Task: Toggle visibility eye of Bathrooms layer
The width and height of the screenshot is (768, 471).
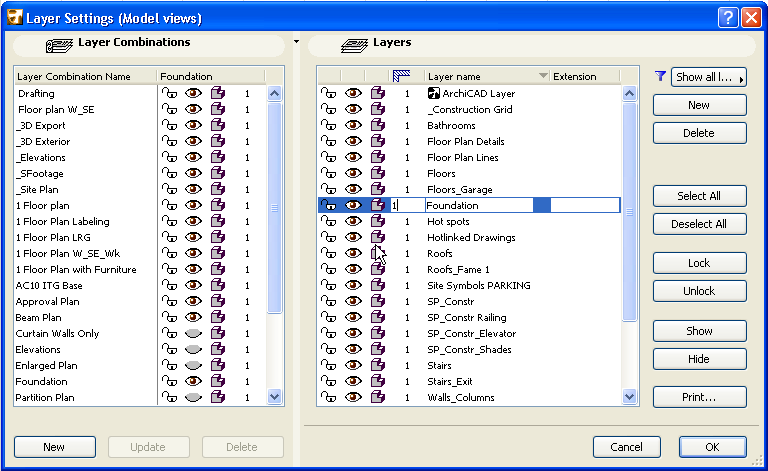Action: coord(353,125)
